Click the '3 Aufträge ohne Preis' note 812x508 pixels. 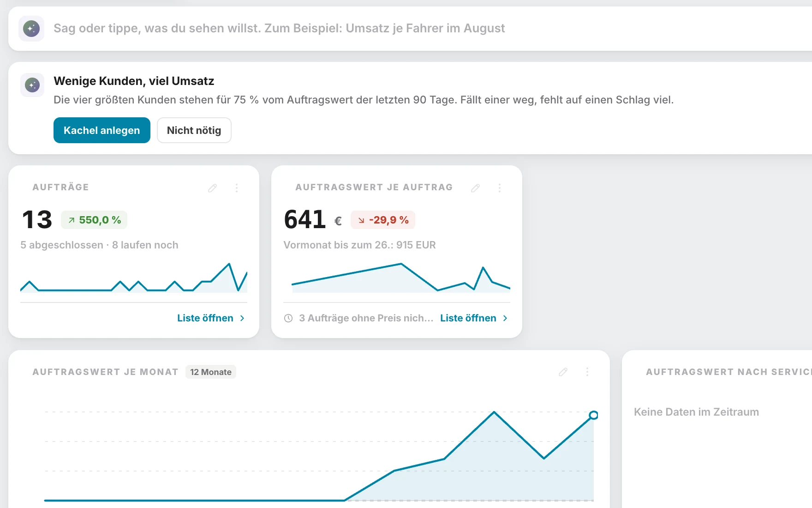[366, 318]
